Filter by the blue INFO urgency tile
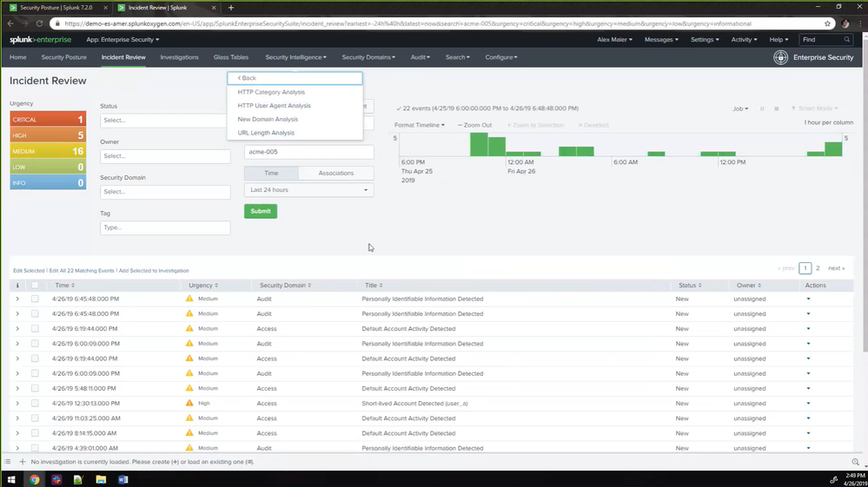Viewport: 868px width, 487px height. [x=48, y=182]
